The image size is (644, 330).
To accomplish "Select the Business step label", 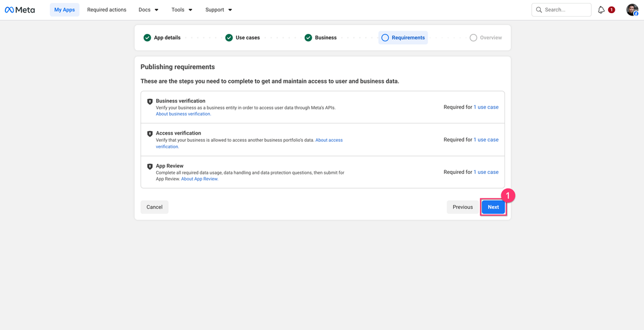I will [326, 38].
